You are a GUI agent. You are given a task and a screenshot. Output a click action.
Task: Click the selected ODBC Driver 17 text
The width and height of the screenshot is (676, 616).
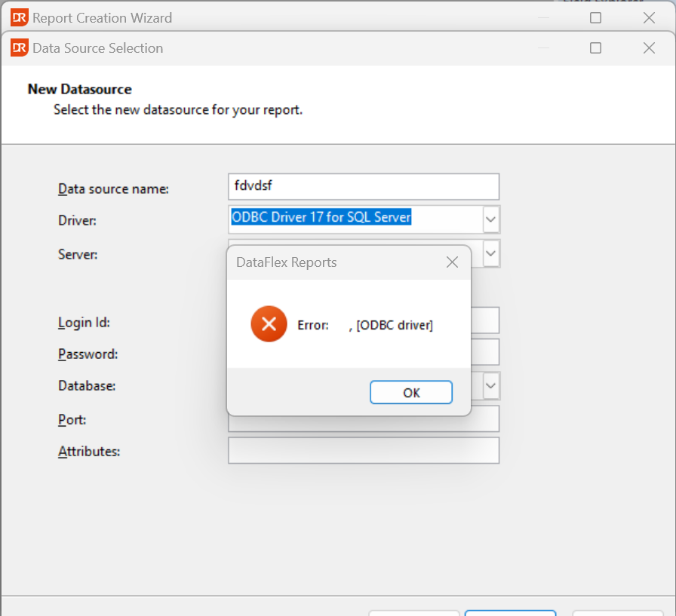coord(321,217)
